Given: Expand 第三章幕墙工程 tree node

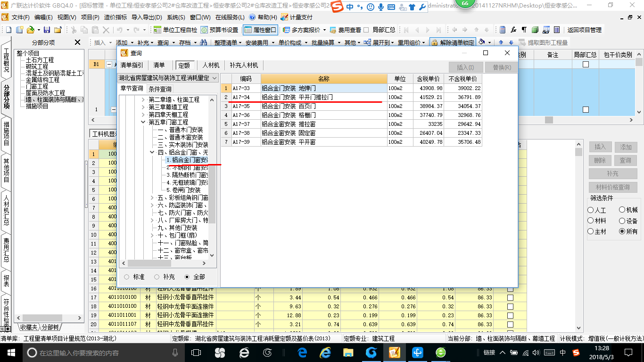Looking at the screenshot, I should click(143, 107).
